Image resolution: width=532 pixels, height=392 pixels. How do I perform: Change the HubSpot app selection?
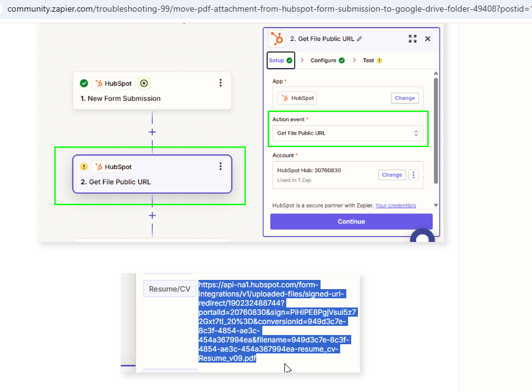(405, 98)
